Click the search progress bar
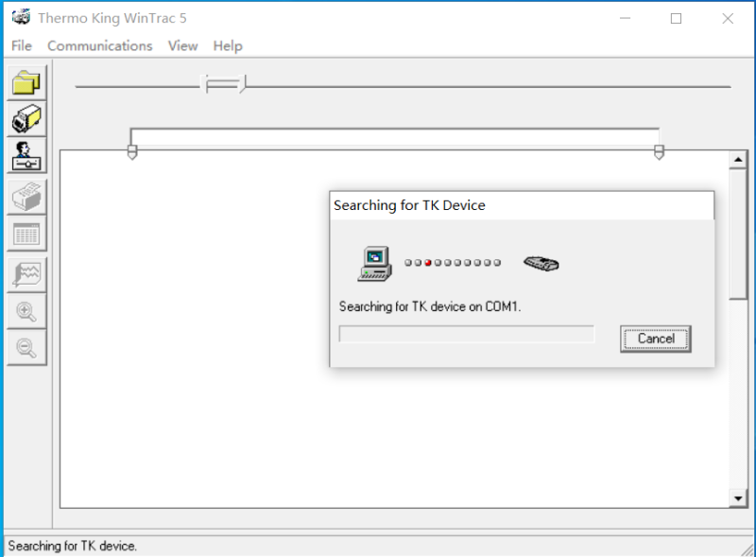Viewport: 756px width, 557px height. (x=466, y=333)
